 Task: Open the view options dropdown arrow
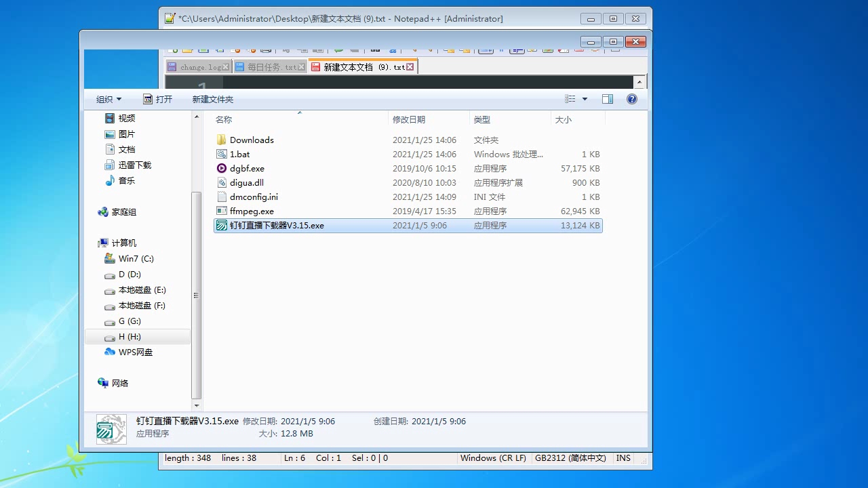pyautogui.click(x=585, y=99)
